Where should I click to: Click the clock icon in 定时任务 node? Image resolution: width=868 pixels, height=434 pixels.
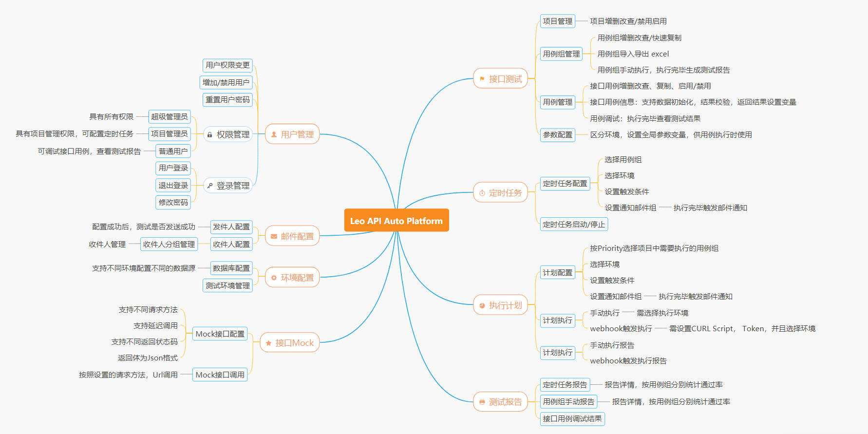[x=482, y=193]
